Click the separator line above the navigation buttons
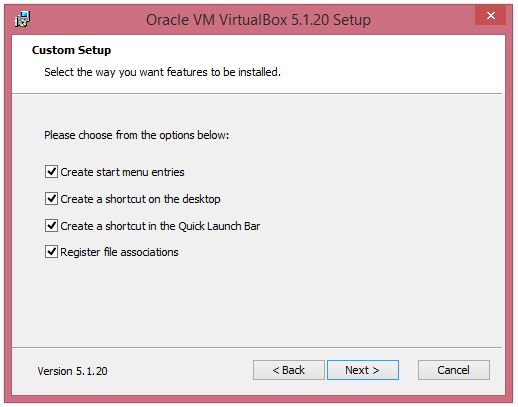 coord(257,347)
